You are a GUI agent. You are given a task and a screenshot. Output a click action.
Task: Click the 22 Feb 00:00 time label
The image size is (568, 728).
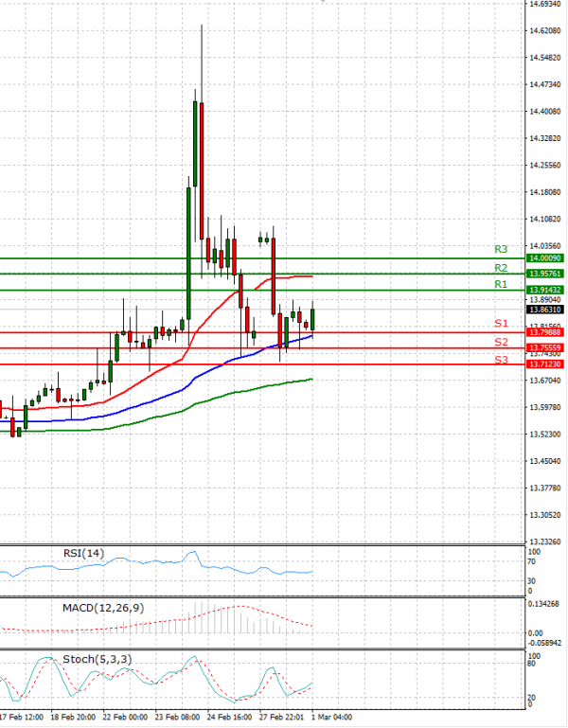click(x=125, y=718)
